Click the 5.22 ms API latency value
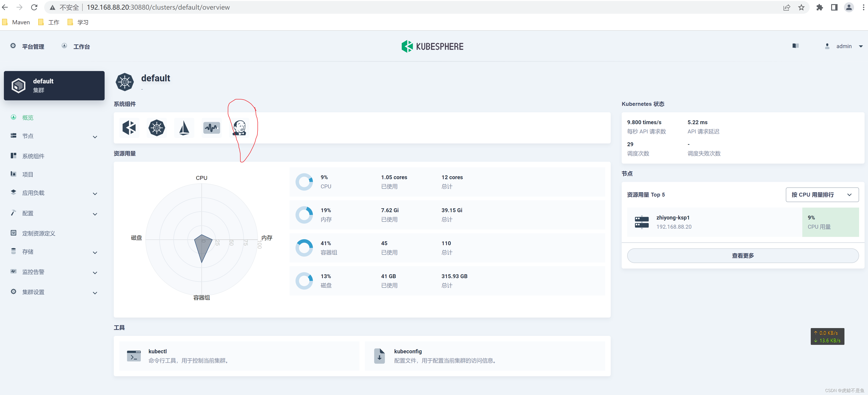 697,122
